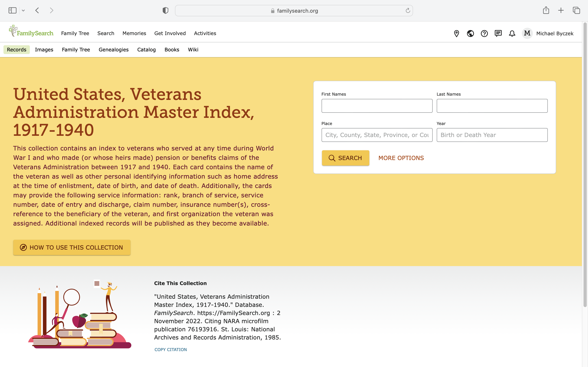Expand the sidebar tab group dropdown arrow
588x367 pixels.
pyautogui.click(x=23, y=10)
